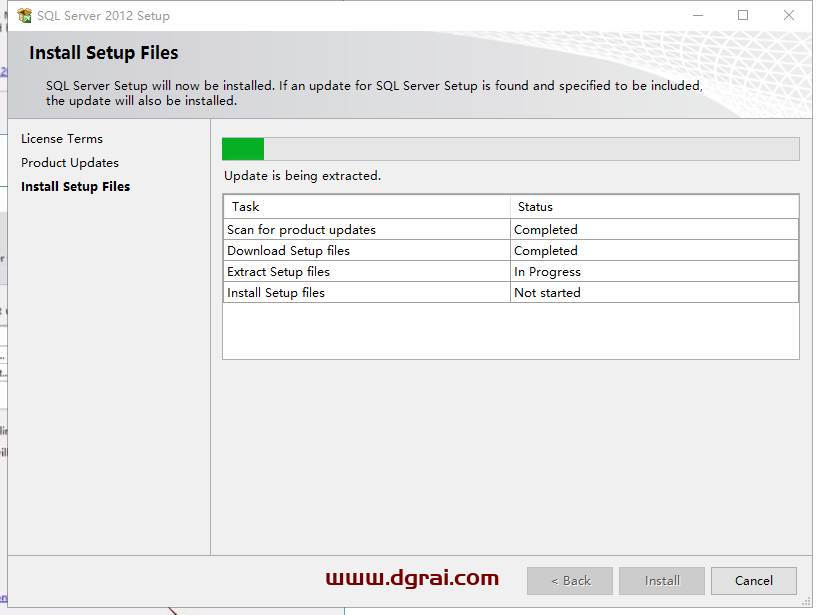Minimize the SQL Server 2012 Setup window
The width and height of the screenshot is (820, 615).
tap(698, 16)
